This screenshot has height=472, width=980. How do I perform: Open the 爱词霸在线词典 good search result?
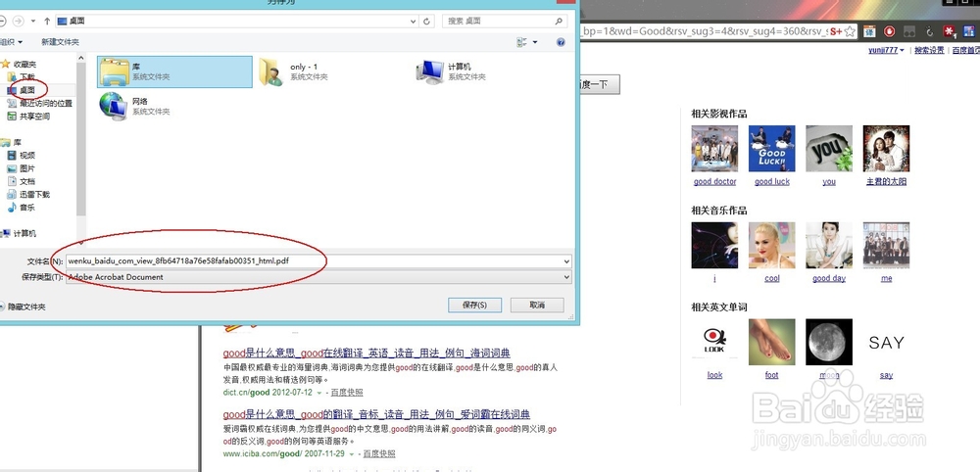point(376,414)
